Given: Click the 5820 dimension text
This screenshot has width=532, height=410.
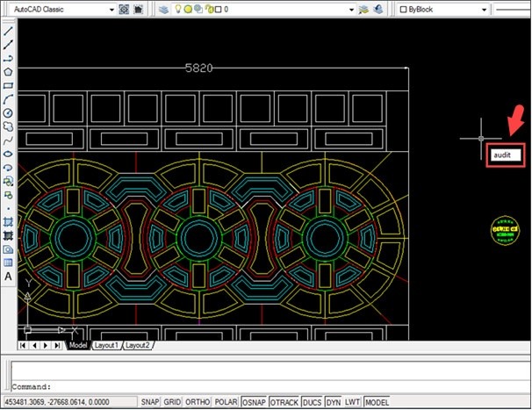Looking at the screenshot, I should (198, 68).
